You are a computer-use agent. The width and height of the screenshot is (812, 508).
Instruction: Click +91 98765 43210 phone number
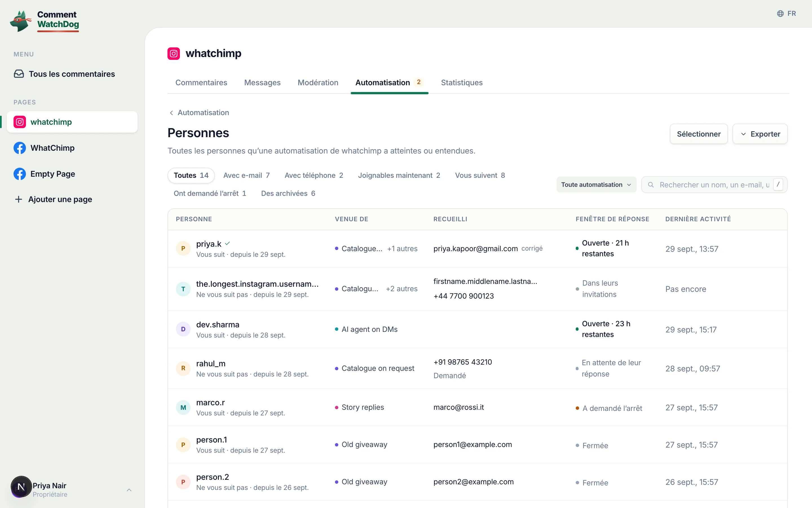pos(462,362)
